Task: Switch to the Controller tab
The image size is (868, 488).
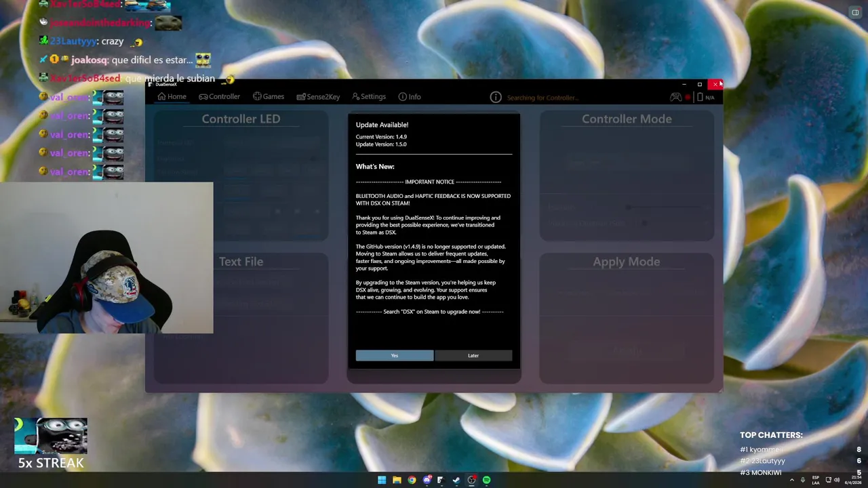Action: coord(219,97)
